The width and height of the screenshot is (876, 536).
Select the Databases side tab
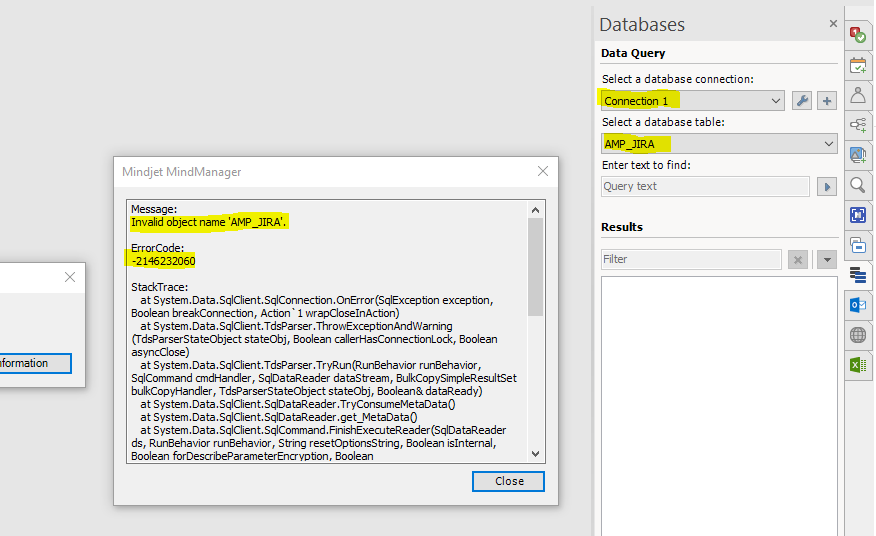coord(858,274)
